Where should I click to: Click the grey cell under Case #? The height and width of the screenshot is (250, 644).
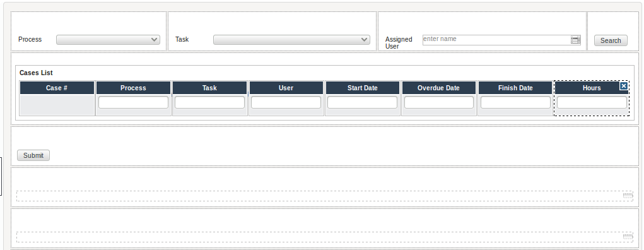[x=57, y=105]
